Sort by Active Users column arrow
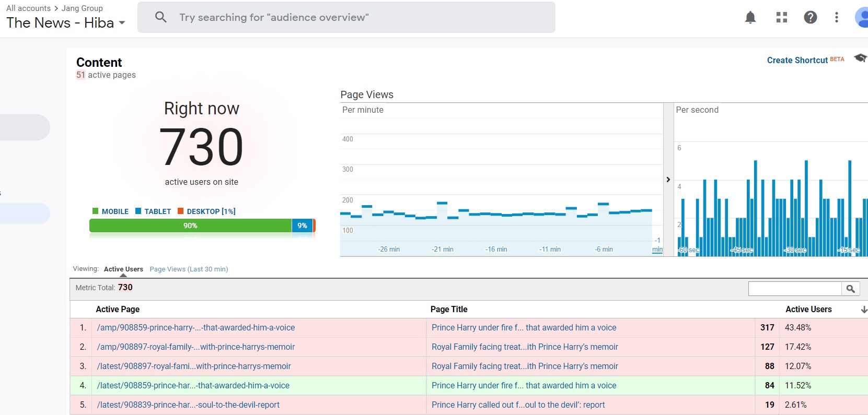 tap(864, 310)
